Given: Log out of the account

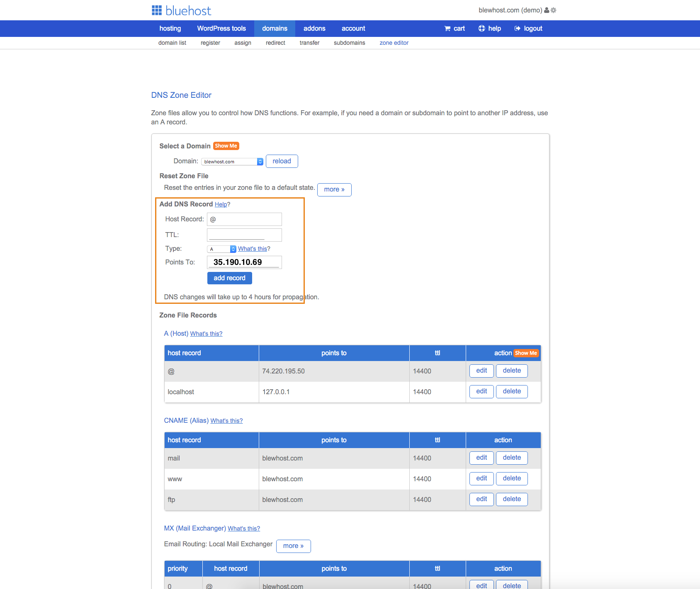Looking at the screenshot, I should (x=528, y=29).
